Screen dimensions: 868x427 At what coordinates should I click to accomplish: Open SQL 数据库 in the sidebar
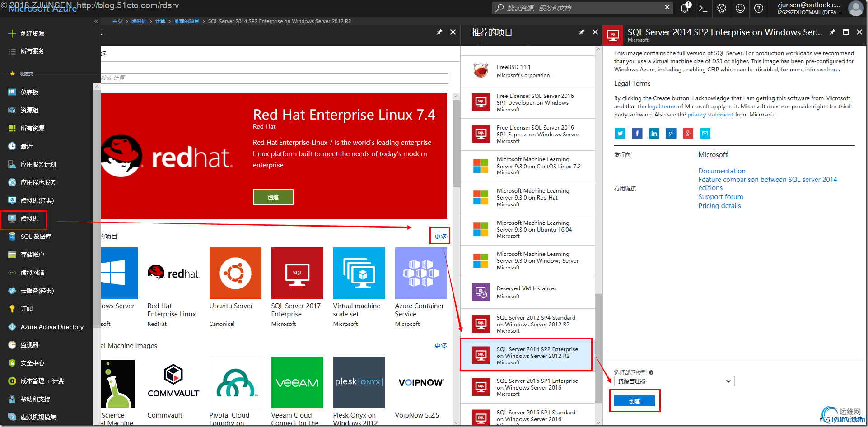[36, 237]
